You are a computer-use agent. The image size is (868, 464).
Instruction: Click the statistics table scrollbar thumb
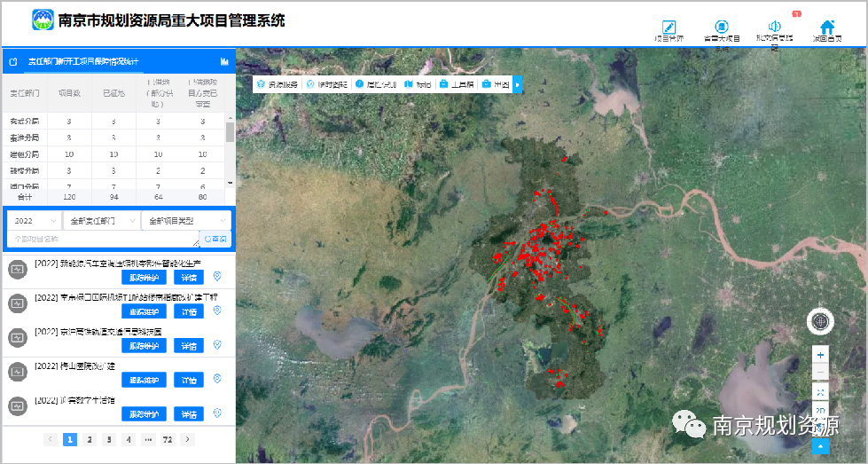point(230,132)
